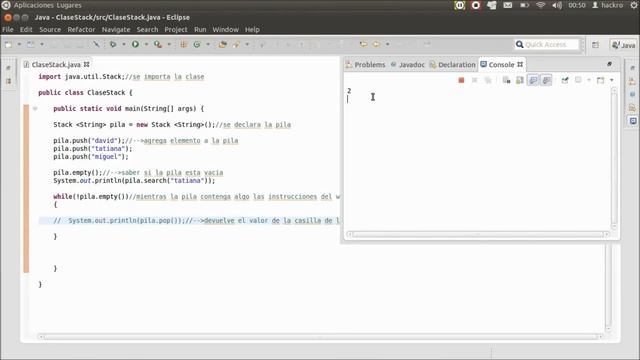Click the console horizontal scrollbar
The height and width of the screenshot is (360, 640).
pyautogui.click(x=478, y=234)
